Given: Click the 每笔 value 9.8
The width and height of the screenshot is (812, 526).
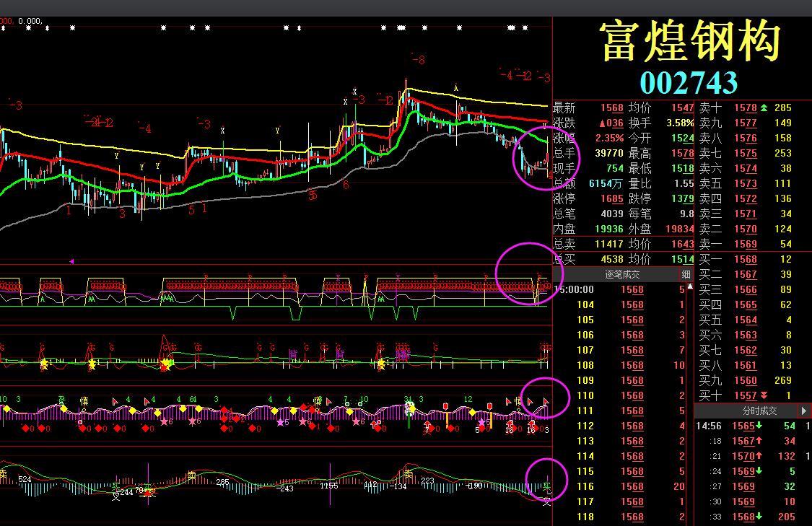Looking at the screenshot, I should [x=686, y=214].
